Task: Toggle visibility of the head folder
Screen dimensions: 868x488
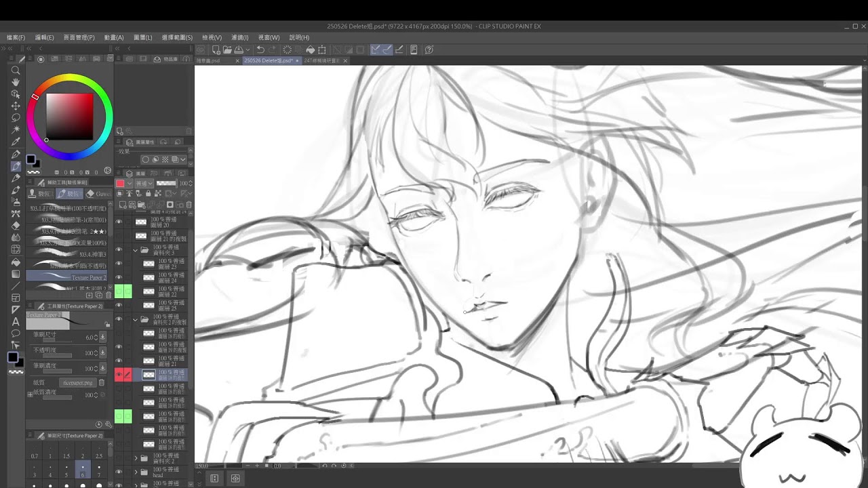Action: point(119,472)
